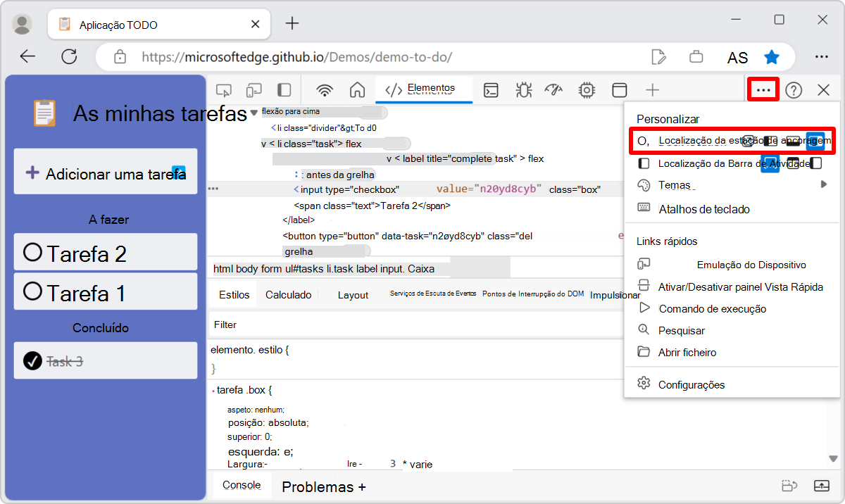845x504 pixels.
Task: Click the ellipsis beside the input checkbox row
Action: click(x=213, y=189)
